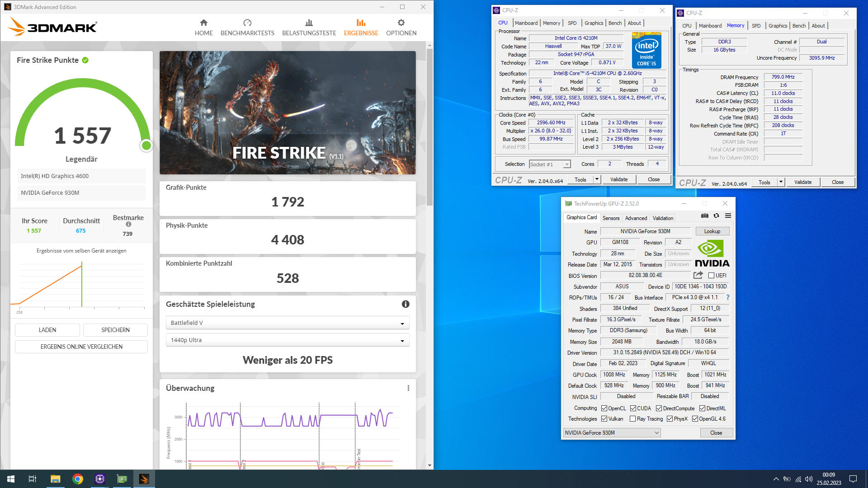Open SPD tab in CPU-Z Memory window
The image size is (868, 488).
click(x=756, y=26)
